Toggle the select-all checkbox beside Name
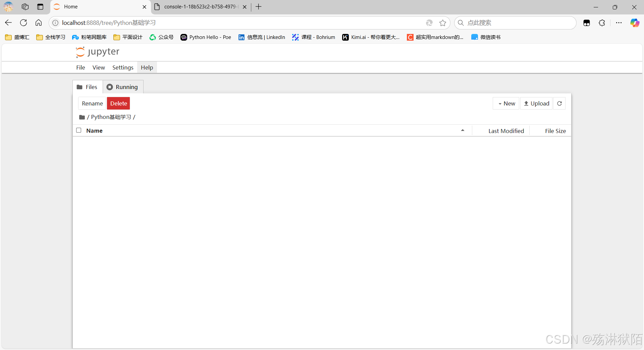 coord(79,130)
